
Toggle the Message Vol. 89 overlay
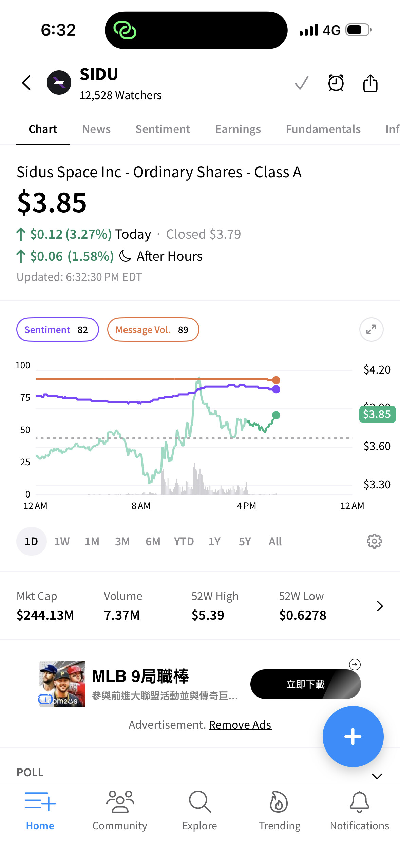point(153,329)
